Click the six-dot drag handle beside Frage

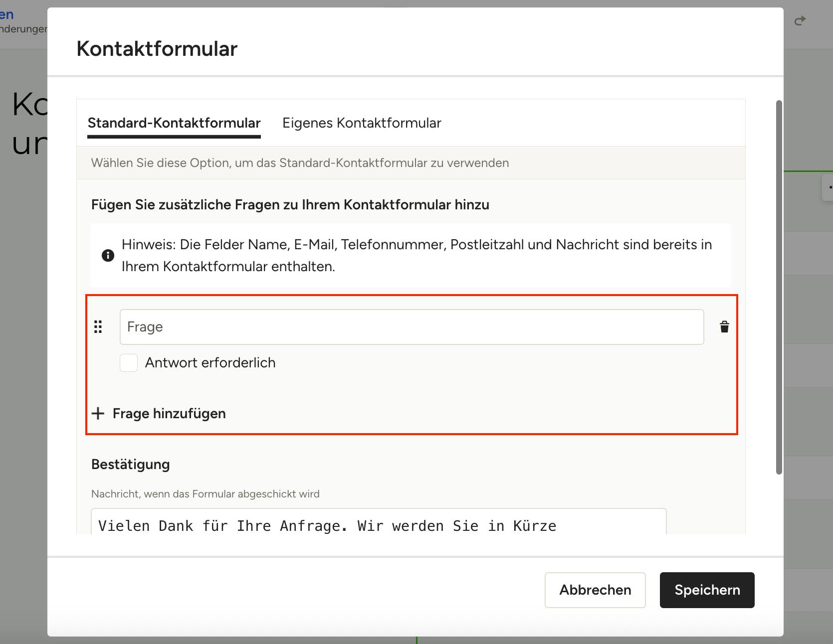98,327
